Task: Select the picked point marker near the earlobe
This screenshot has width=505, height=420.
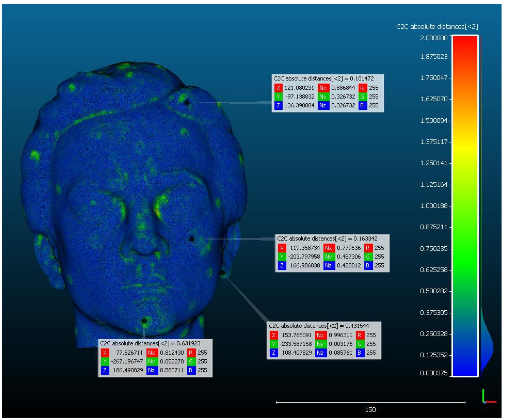Action: (223, 273)
